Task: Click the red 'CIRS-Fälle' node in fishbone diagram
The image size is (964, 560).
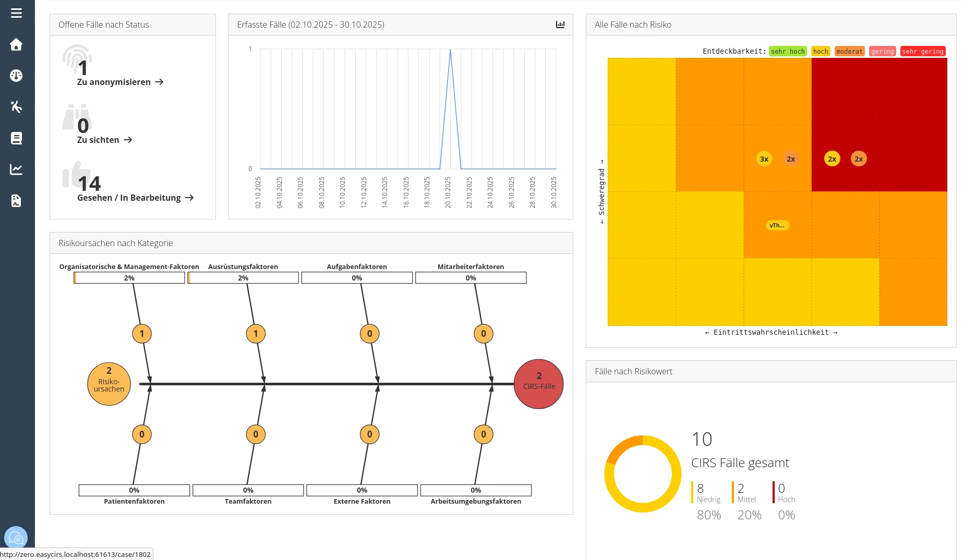Action: [538, 383]
